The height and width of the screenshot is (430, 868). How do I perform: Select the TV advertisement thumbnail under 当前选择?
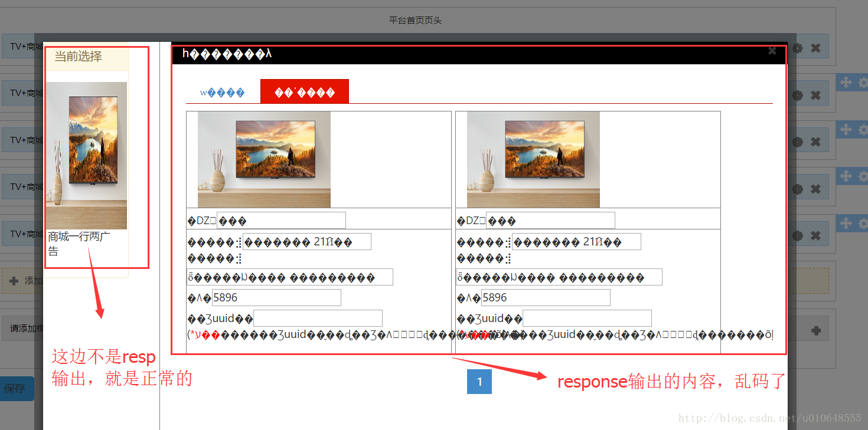(86, 154)
